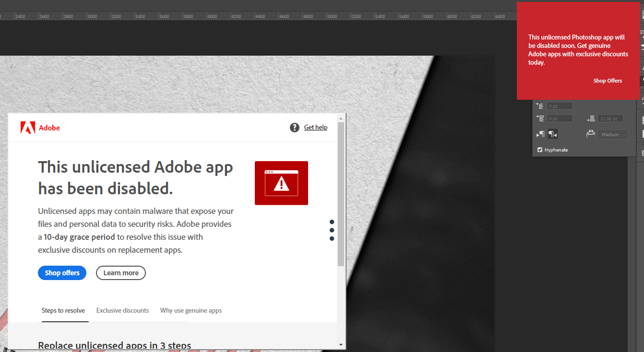Toggle the Hyphenate checkbox
644x352 pixels.
[x=540, y=150]
